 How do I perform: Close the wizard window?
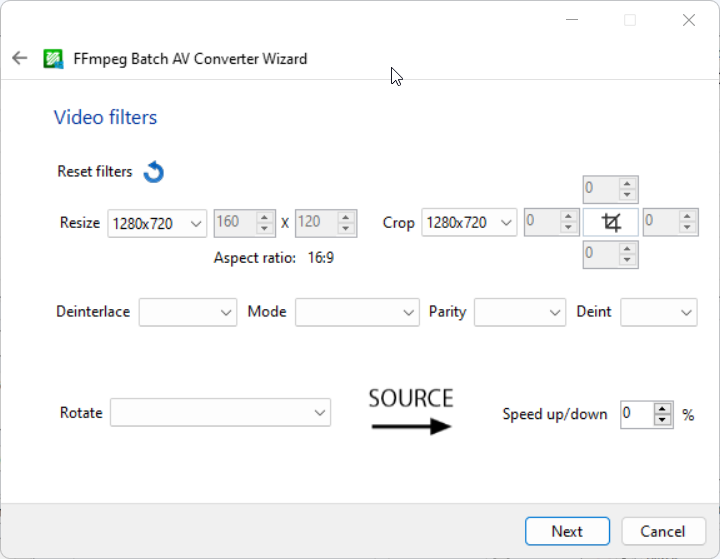[689, 20]
